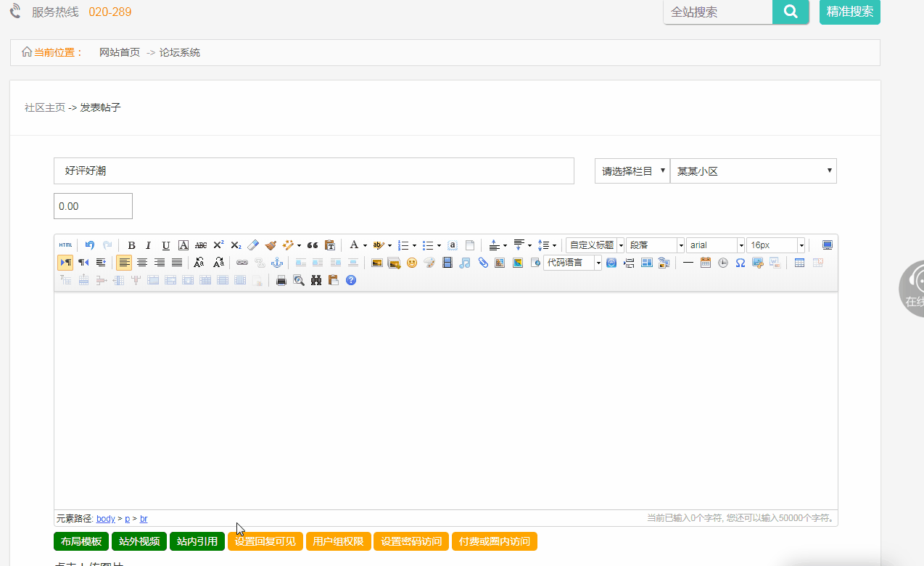Click the insert hyperlink icon
The height and width of the screenshot is (566, 924).
coord(242,263)
